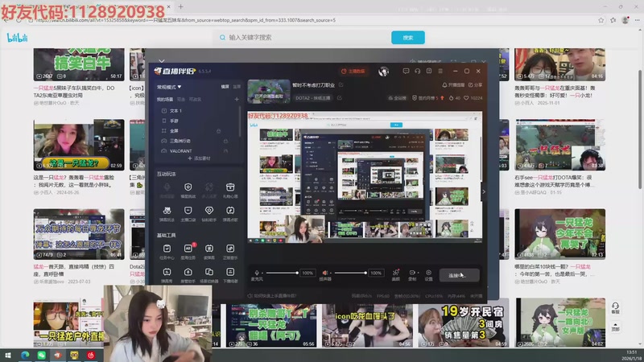Viewport: 644px width, 362px height.
Task: Open the 弹幕玩法 danmaku games tool
Action: tap(167, 214)
